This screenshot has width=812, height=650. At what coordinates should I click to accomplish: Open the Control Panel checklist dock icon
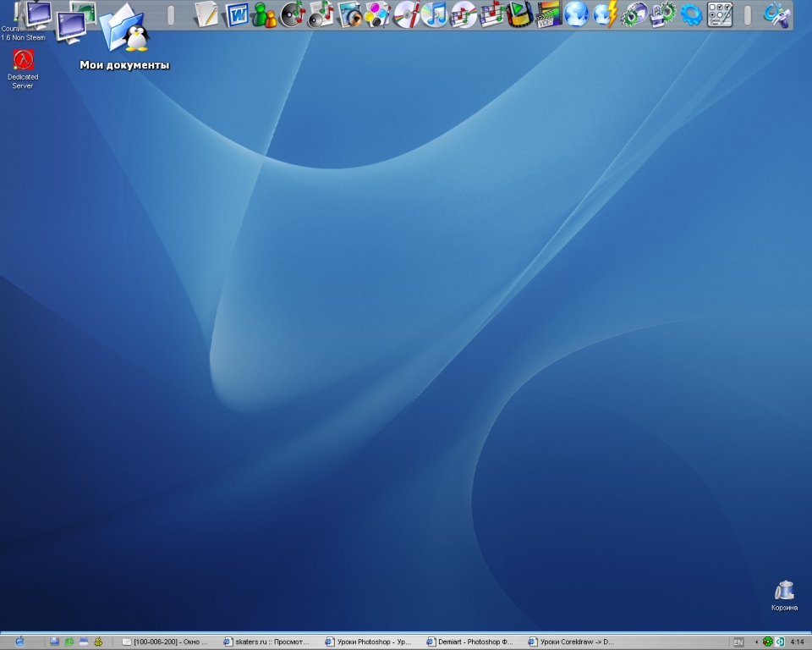(720, 14)
